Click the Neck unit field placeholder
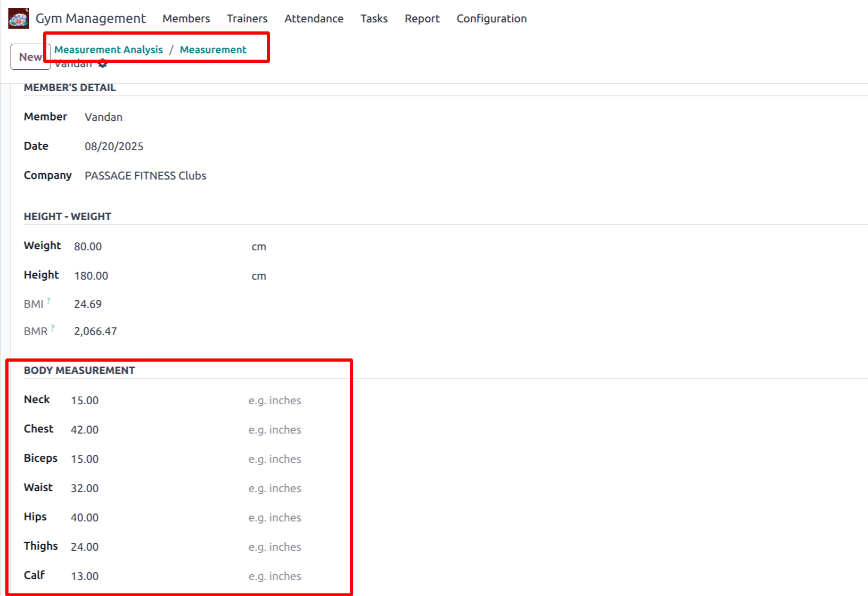The height and width of the screenshot is (596, 868). coord(275,401)
